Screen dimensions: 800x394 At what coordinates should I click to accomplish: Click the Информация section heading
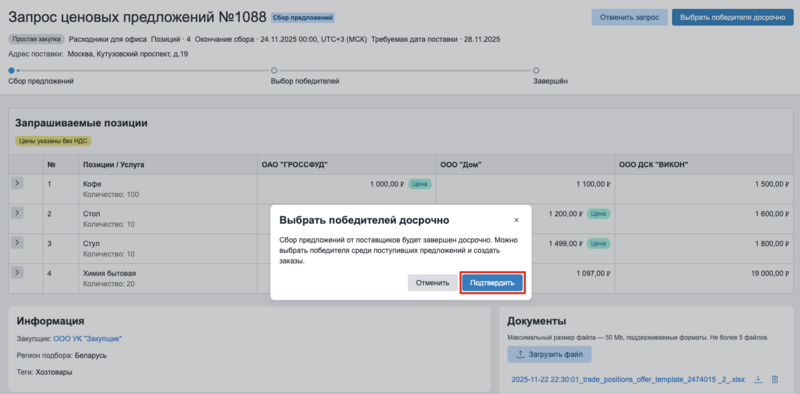[x=51, y=321]
